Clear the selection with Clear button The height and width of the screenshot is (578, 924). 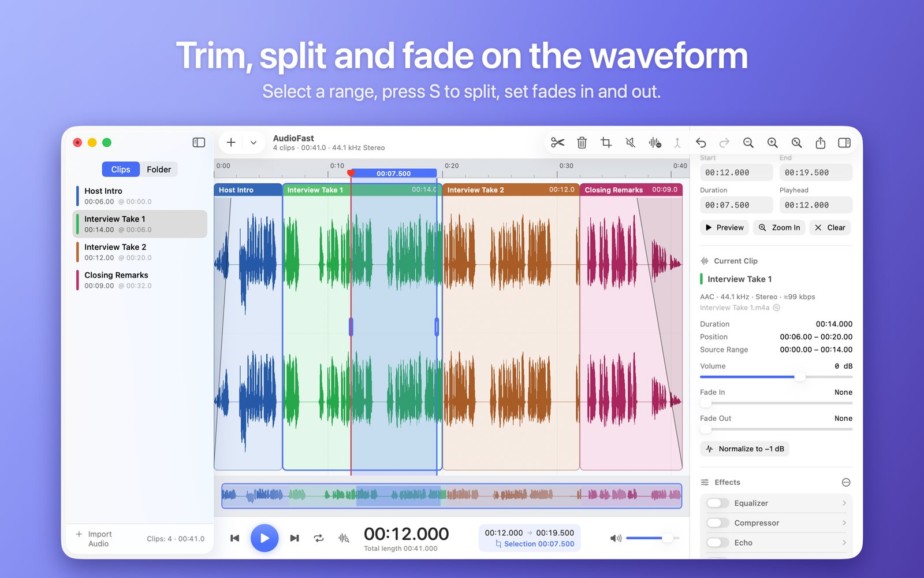(830, 228)
